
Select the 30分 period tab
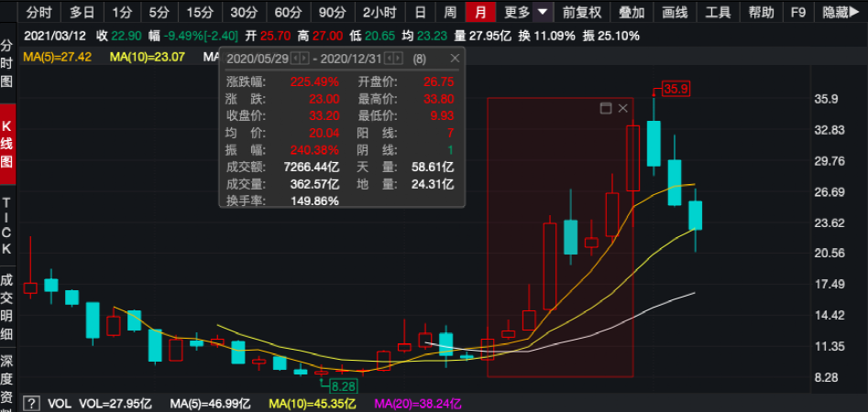tap(244, 12)
